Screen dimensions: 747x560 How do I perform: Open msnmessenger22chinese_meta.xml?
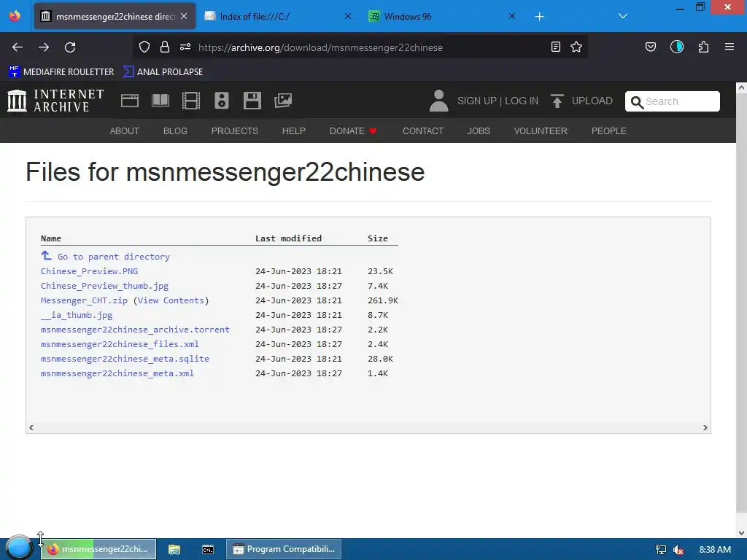click(x=117, y=373)
